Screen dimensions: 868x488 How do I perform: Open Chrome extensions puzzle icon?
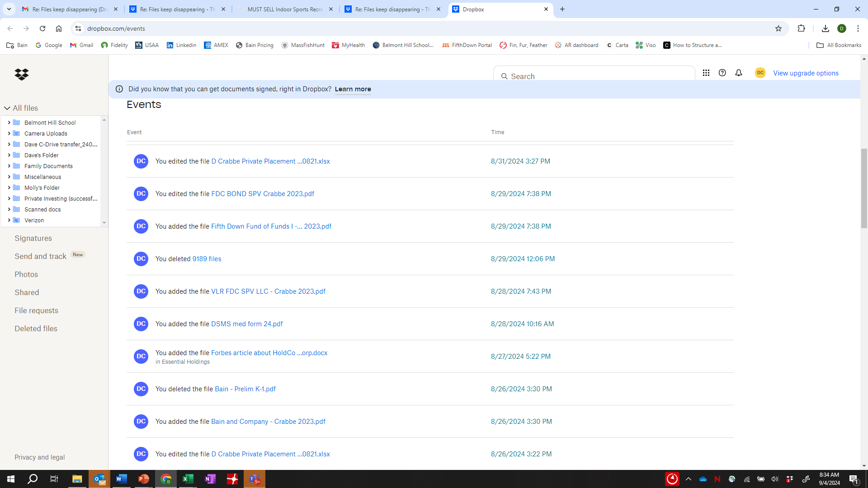tap(801, 28)
